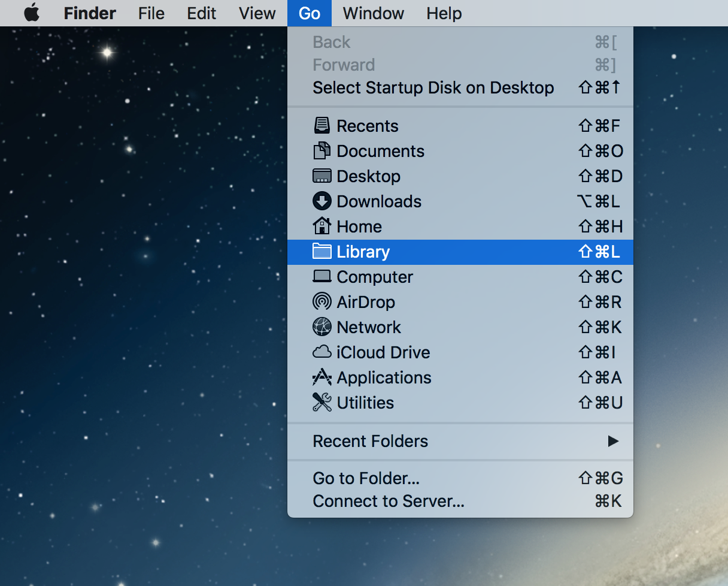This screenshot has width=728, height=586.
Task: Select the Utilities label text
Action: (x=366, y=403)
